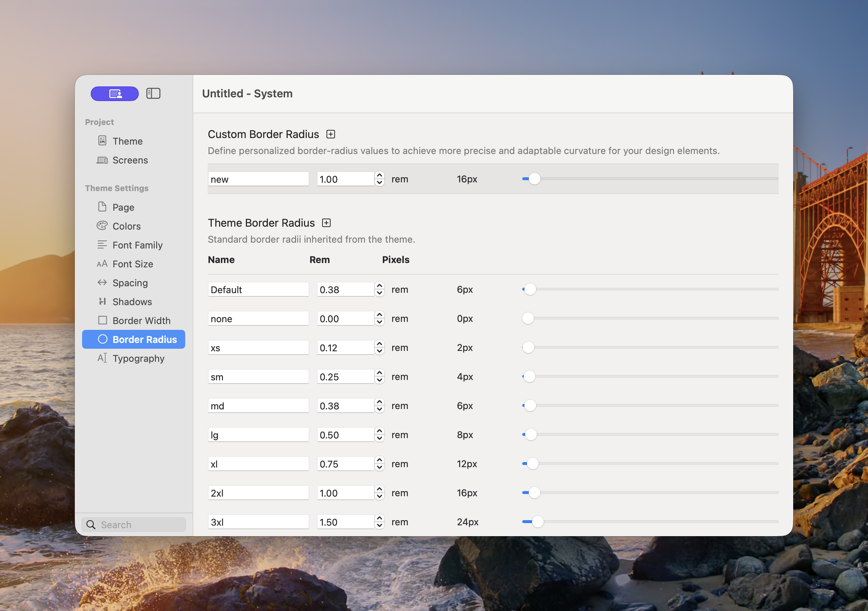Click the xl row rem value 0.75
The image size is (868, 611).
pos(345,464)
